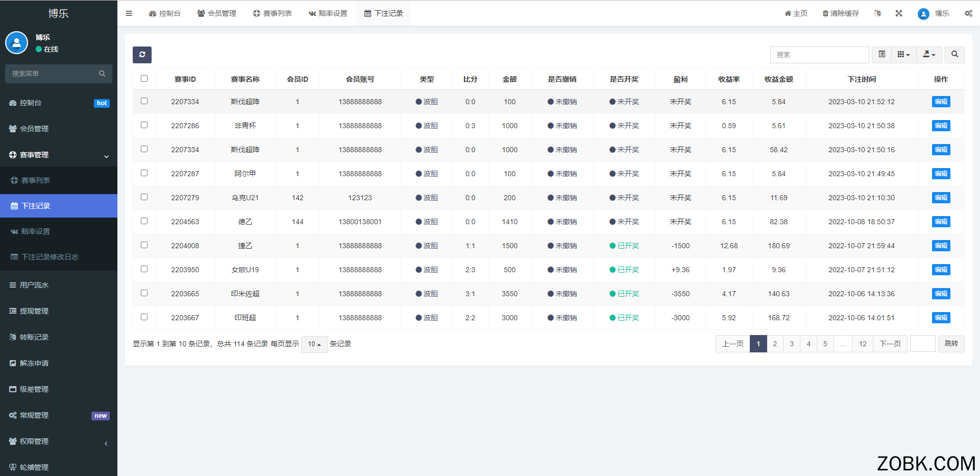Open 常规管理 in the sidebar

(x=59, y=415)
